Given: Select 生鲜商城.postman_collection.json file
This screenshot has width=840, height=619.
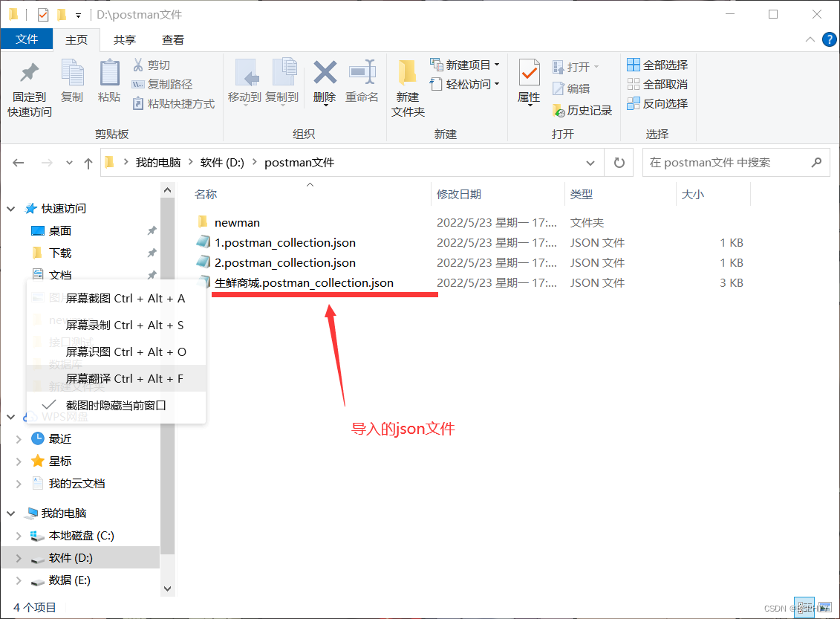Looking at the screenshot, I should tap(304, 283).
